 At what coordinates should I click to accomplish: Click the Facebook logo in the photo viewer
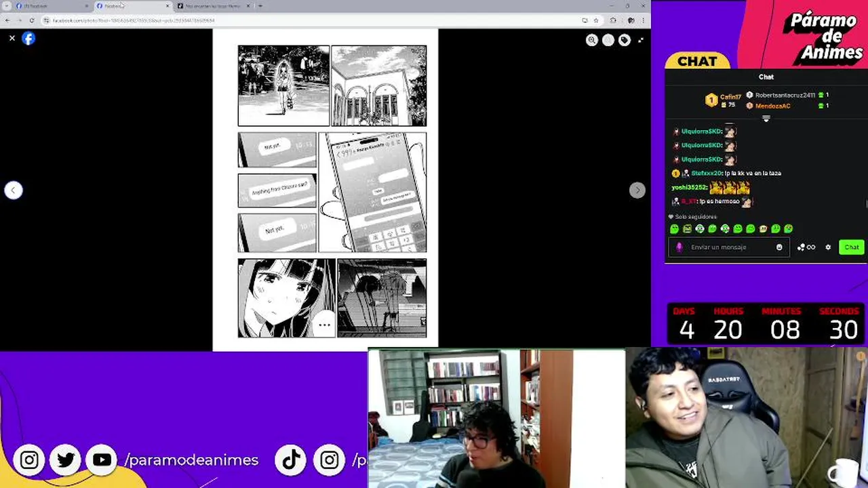pyautogui.click(x=28, y=39)
